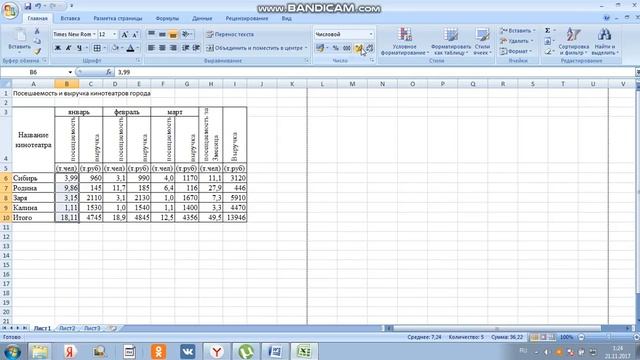This screenshot has width=640, height=360.
Task: Apply percent style format
Action: coord(336,48)
